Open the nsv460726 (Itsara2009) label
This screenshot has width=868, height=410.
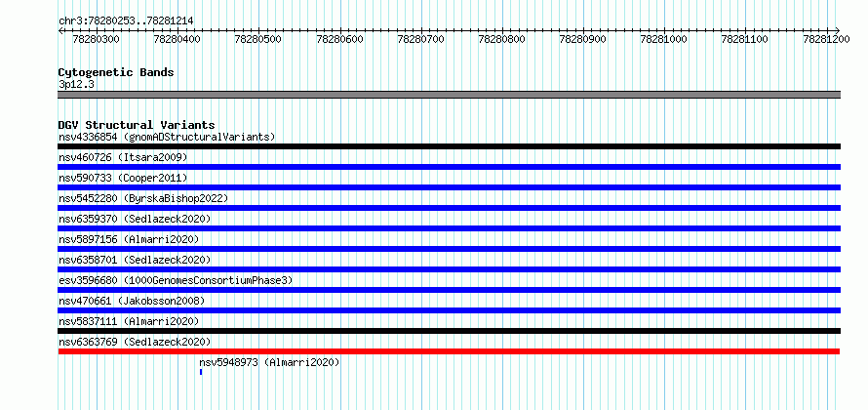tap(123, 157)
